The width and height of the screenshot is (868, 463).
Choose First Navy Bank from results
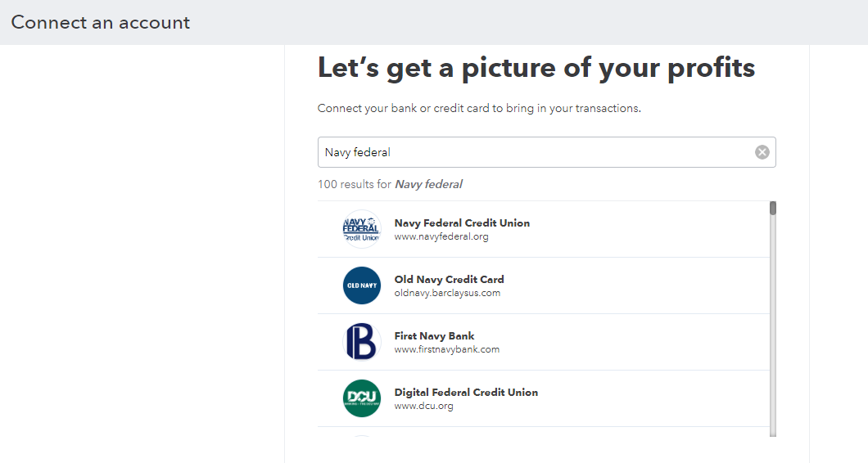point(544,342)
